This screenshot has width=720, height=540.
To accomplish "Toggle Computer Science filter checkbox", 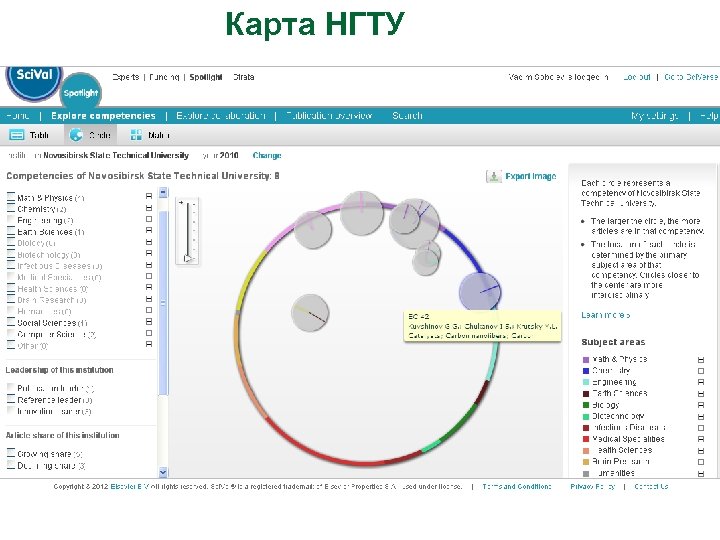I will [x=11, y=334].
